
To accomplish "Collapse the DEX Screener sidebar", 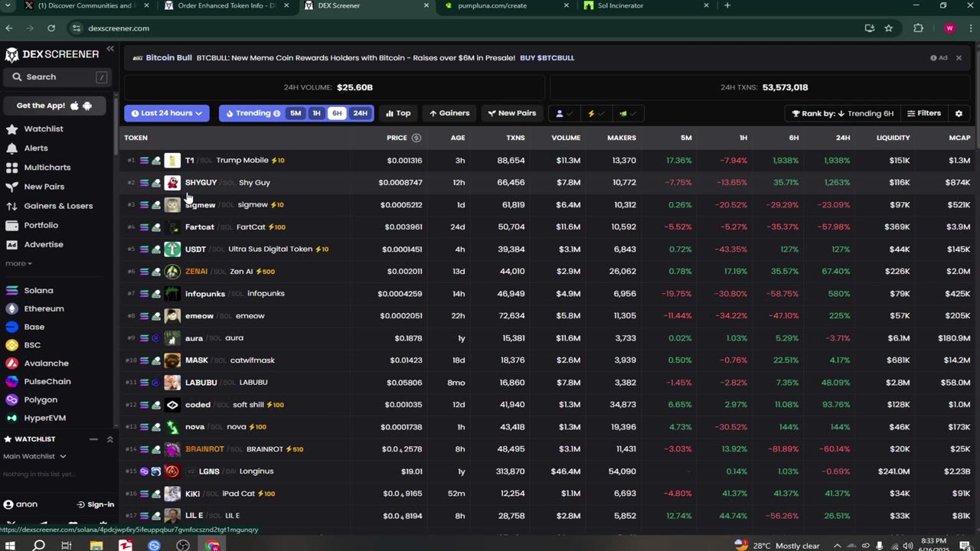I will (x=110, y=48).
